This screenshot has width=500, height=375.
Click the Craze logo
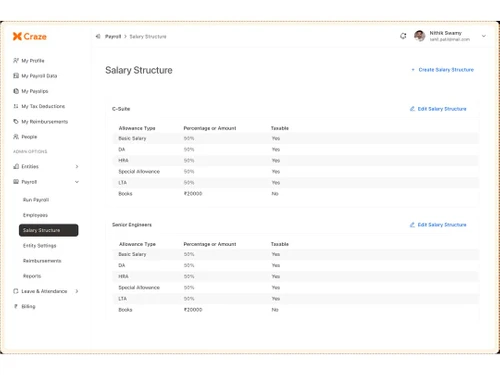point(30,36)
